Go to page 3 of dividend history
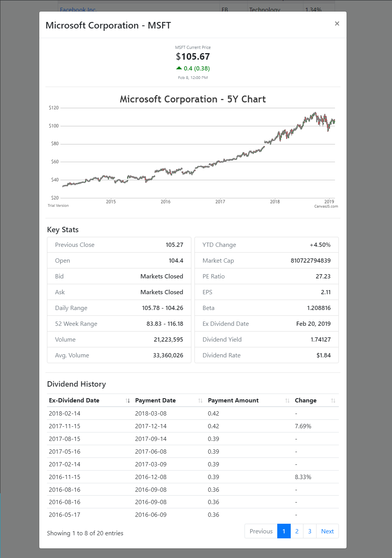The image size is (392, 558). (310, 531)
